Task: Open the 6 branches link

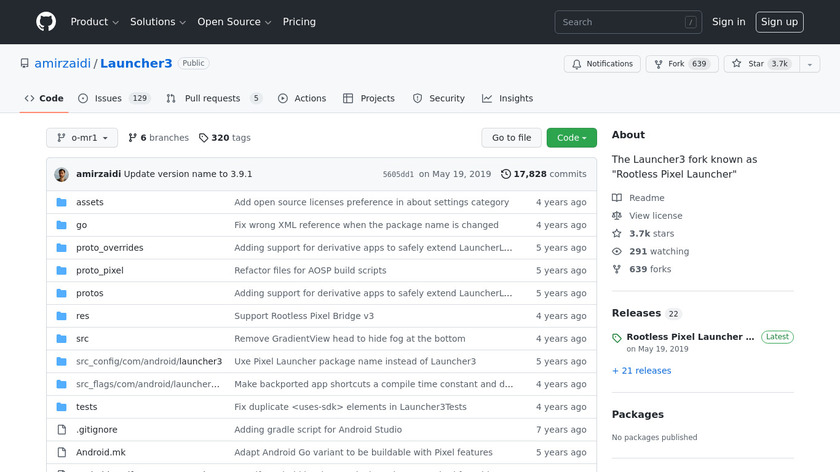Action: (158, 138)
